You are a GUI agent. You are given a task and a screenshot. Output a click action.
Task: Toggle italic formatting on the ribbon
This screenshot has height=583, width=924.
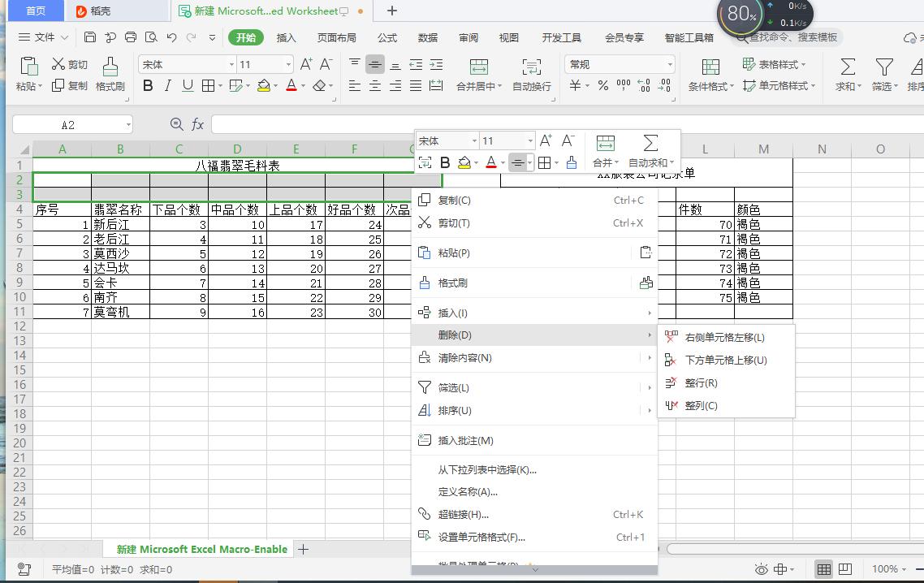pyautogui.click(x=166, y=84)
